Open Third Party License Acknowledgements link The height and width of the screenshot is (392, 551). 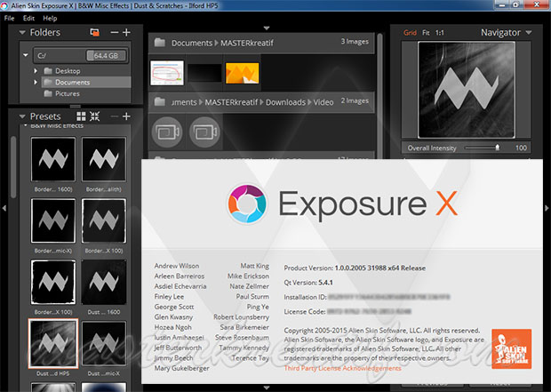343,368
